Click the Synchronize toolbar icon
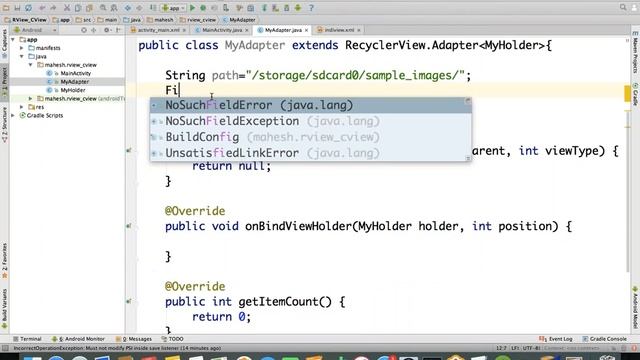 [29, 8]
